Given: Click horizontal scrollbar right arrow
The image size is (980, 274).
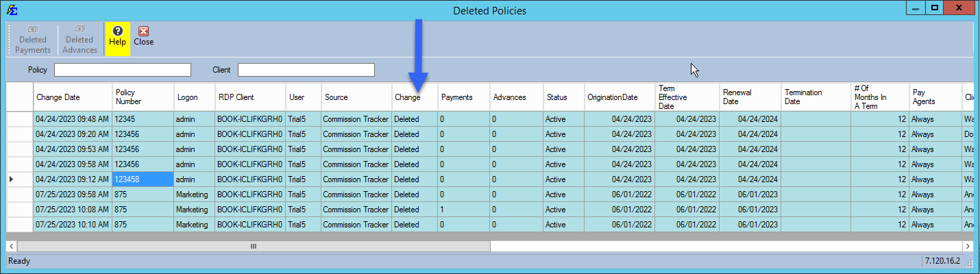Looking at the screenshot, I should [968, 246].
